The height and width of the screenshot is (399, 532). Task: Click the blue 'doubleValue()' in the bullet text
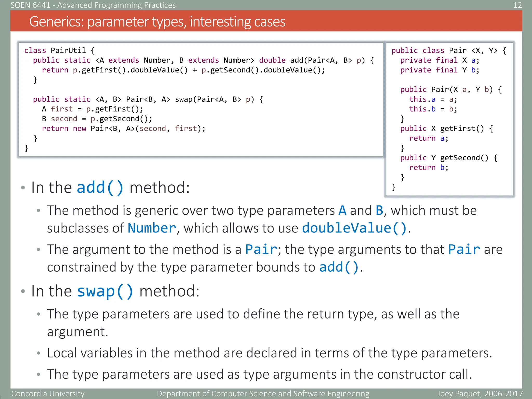pyautogui.click(x=355, y=228)
